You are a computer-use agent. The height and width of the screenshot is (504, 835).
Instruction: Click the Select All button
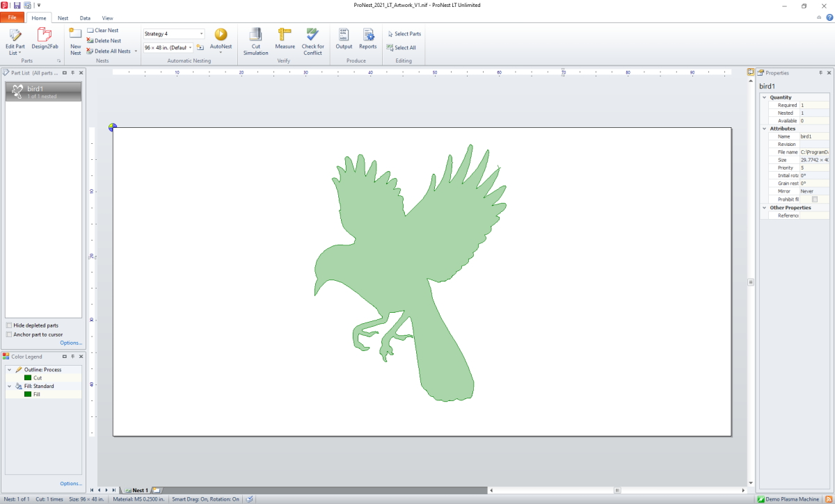tap(401, 48)
